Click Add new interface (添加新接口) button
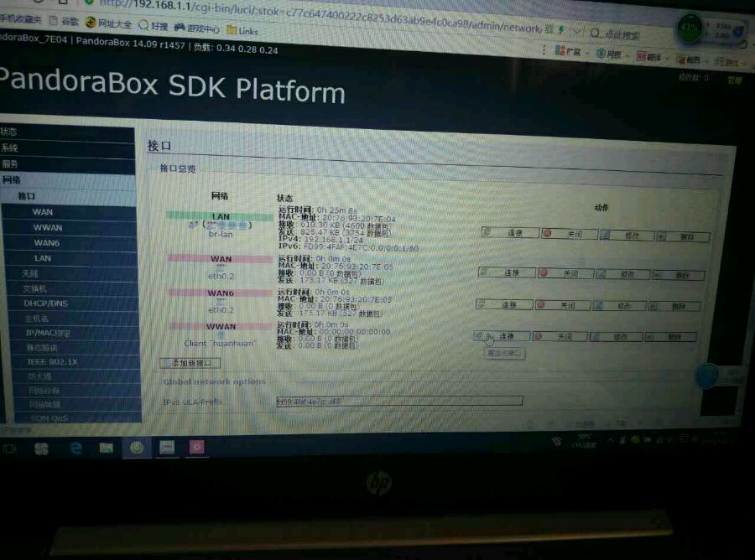 click(x=190, y=363)
